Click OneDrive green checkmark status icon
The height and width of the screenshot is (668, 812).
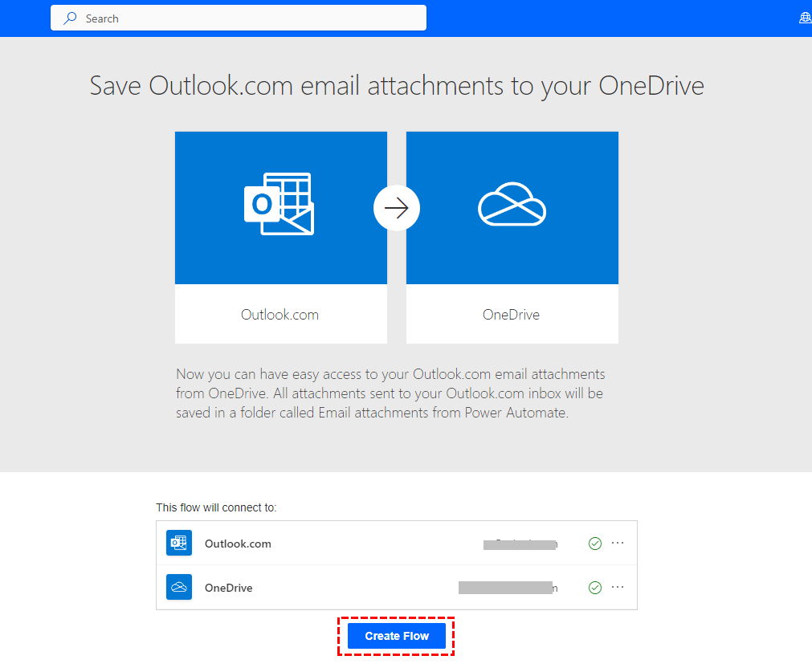[x=595, y=587]
